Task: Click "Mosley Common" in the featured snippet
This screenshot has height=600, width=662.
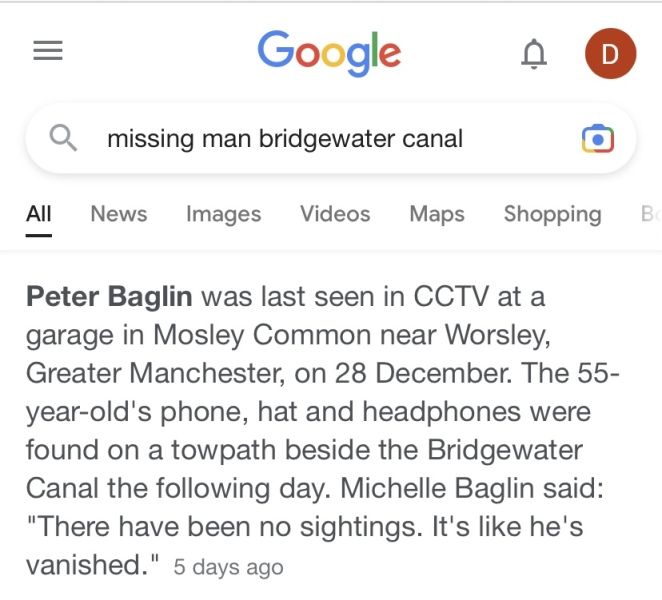Action: (x=254, y=335)
